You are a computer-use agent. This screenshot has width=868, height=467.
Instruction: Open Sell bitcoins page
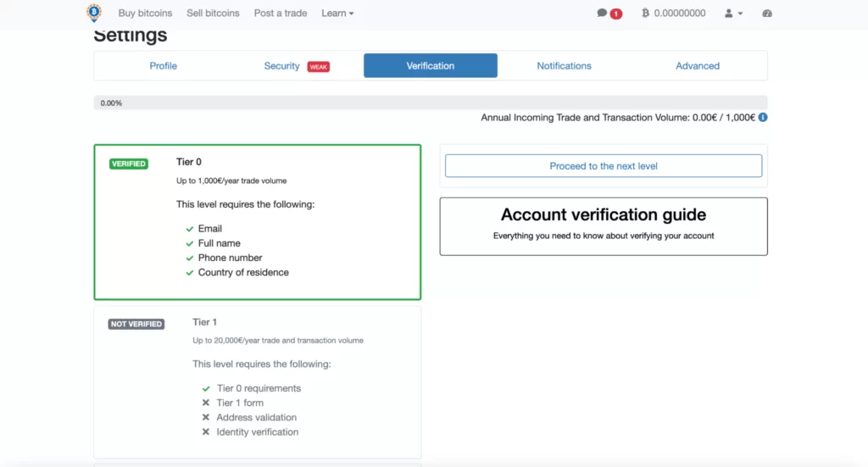(x=213, y=13)
